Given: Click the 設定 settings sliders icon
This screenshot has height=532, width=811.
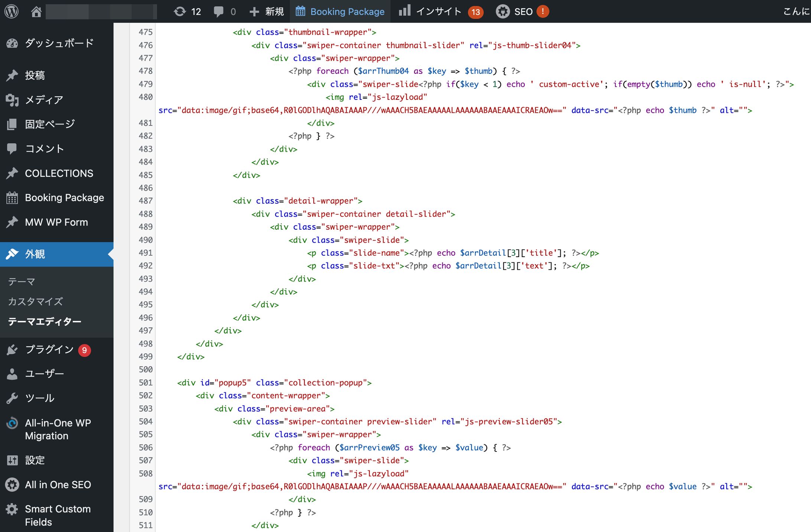Looking at the screenshot, I should [12, 460].
